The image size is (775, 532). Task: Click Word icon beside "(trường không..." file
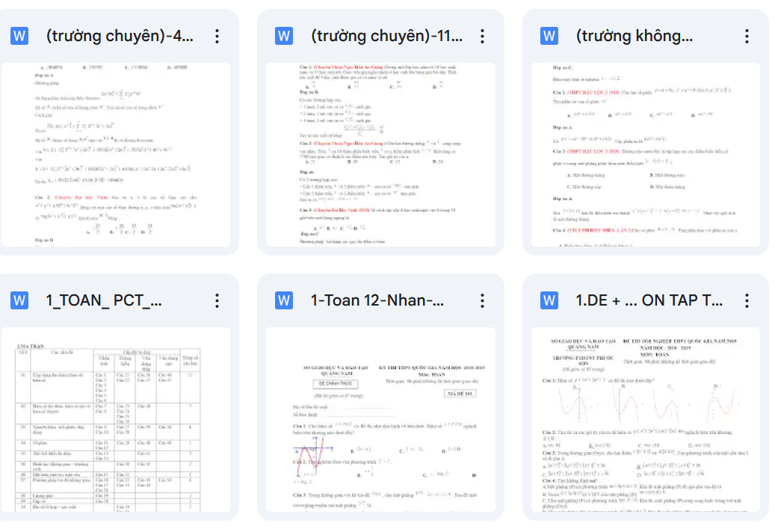coord(549,36)
